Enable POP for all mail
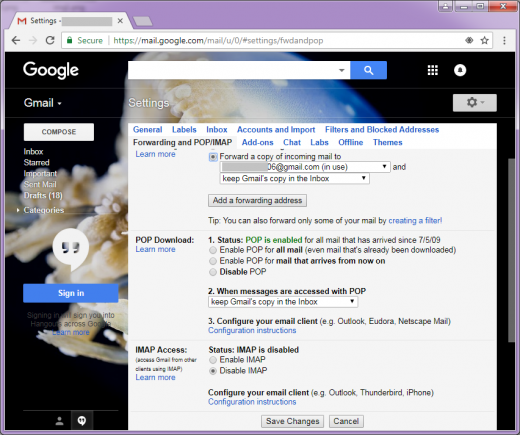Viewport: 520px width, 435px height. coord(213,250)
